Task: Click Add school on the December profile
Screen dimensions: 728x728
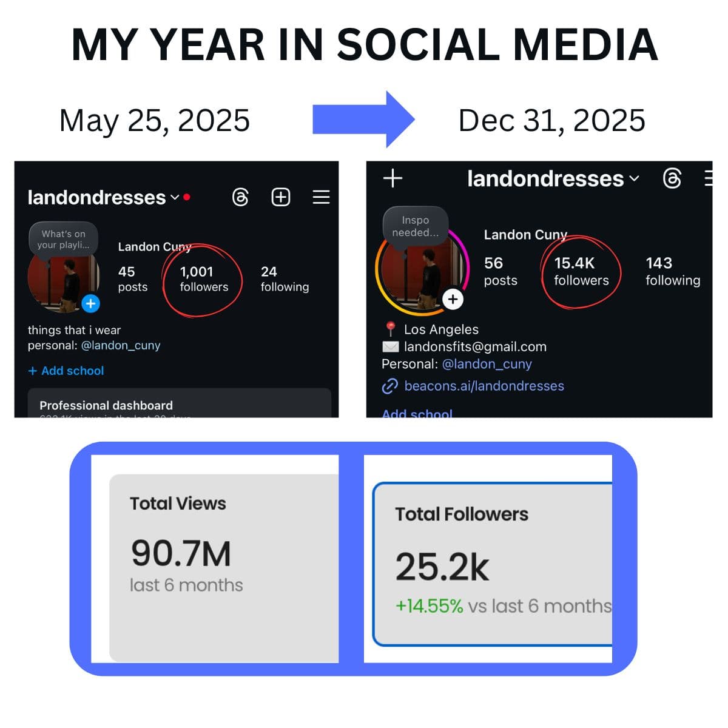Action: click(x=416, y=412)
